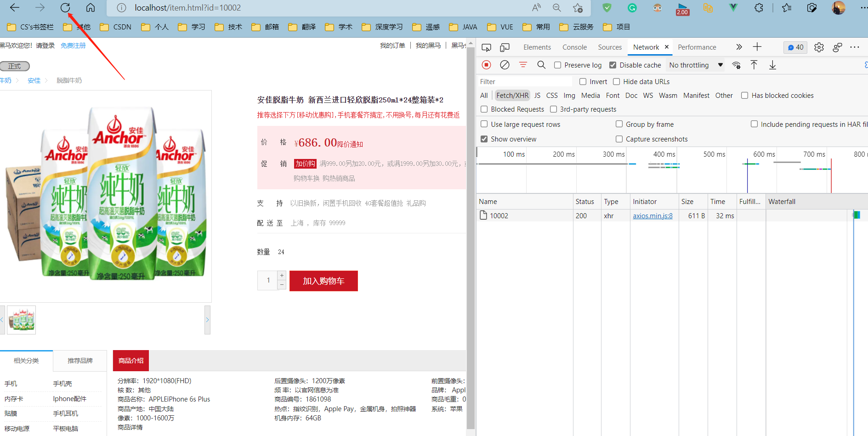
Task: Enable 3rd-party requests filter
Action: [553, 109]
